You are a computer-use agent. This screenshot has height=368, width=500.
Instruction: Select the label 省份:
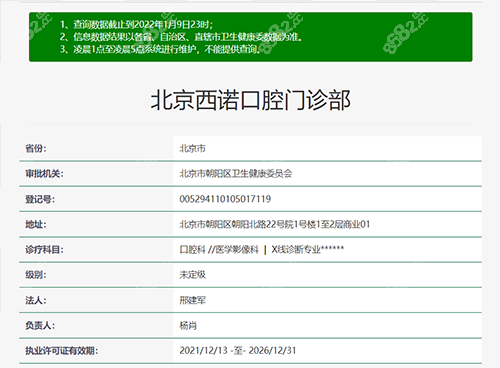point(36,148)
